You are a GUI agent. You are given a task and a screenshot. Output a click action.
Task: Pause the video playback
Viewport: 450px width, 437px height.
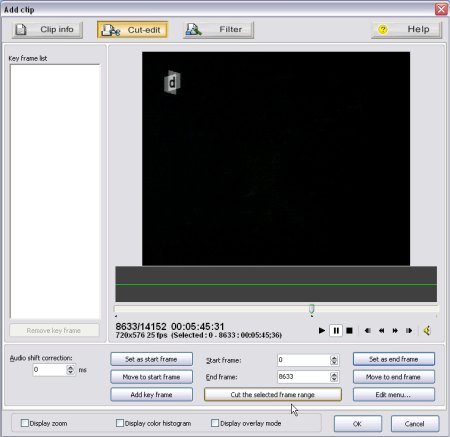[x=336, y=330]
